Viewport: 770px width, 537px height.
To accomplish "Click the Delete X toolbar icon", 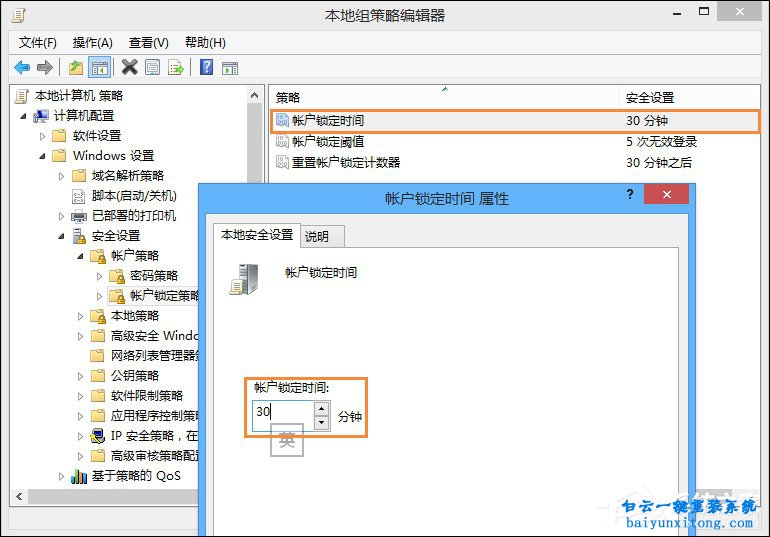I will tap(130, 67).
